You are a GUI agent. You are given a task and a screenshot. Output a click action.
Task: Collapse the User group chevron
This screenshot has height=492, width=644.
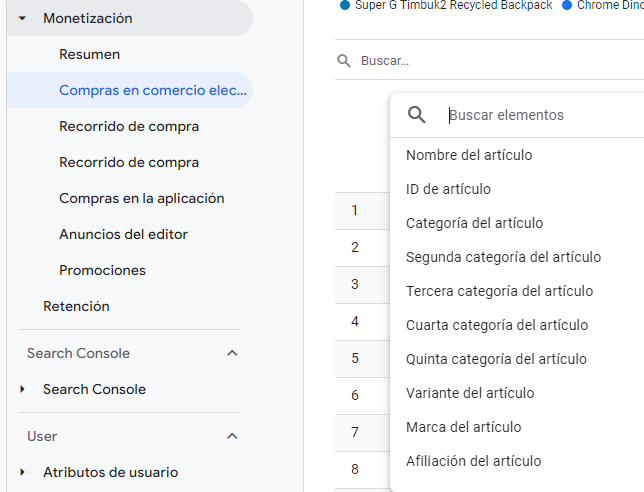point(232,436)
